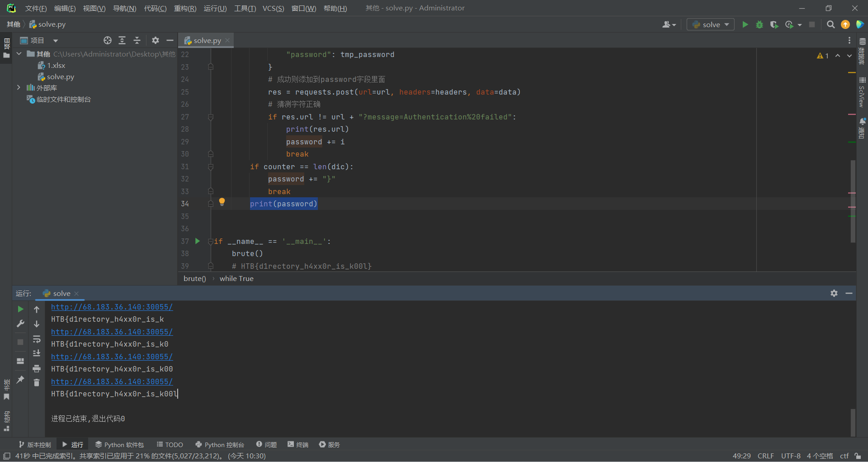Toggle code fold marker on line 27
The image size is (868, 462).
coord(211,117)
